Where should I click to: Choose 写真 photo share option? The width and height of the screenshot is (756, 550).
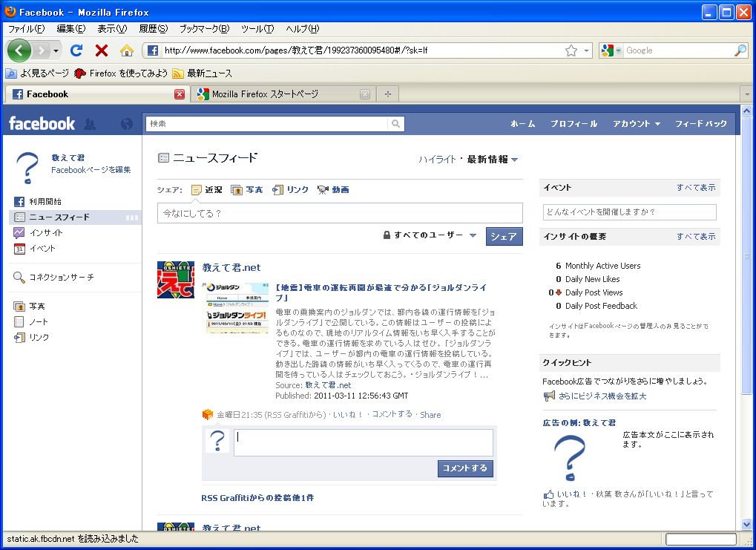pos(247,189)
